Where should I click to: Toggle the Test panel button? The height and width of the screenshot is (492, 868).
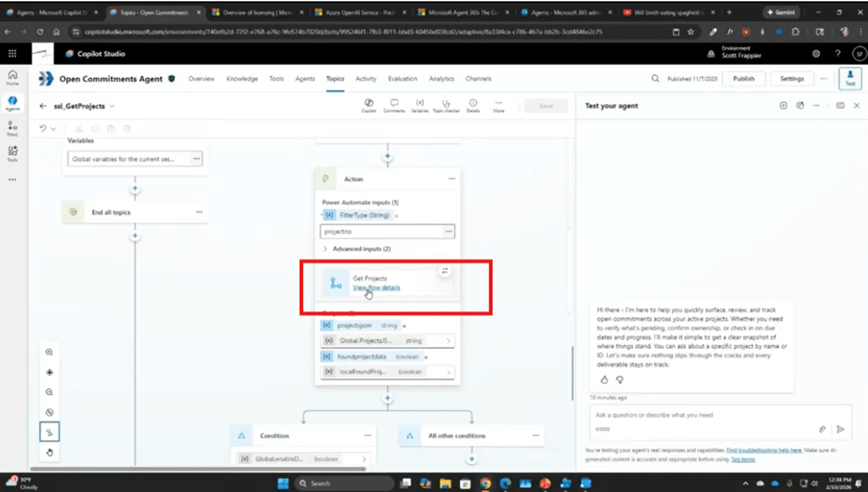pos(851,78)
